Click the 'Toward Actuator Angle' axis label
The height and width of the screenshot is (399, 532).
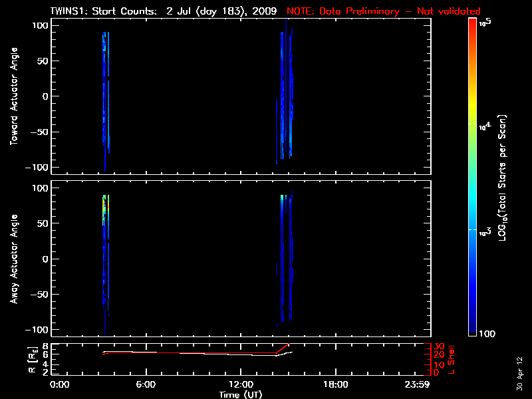[x=13, y=96]
